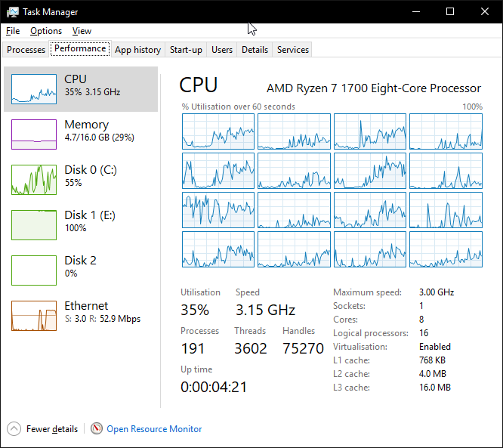Click the L1 cache value '768 KB'
Image resolution: width=503 pixels, height=448 pixels.
click(432, 360)
